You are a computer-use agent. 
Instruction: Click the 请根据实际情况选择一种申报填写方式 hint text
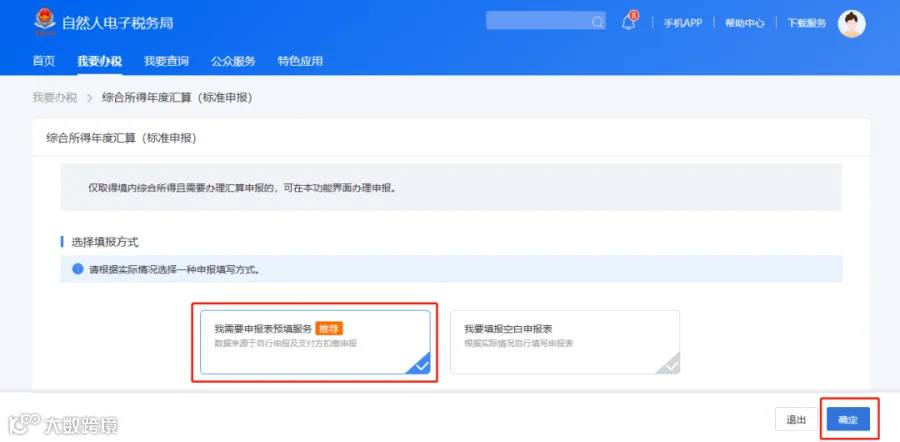pyautogui.click(x=174, y=269)
